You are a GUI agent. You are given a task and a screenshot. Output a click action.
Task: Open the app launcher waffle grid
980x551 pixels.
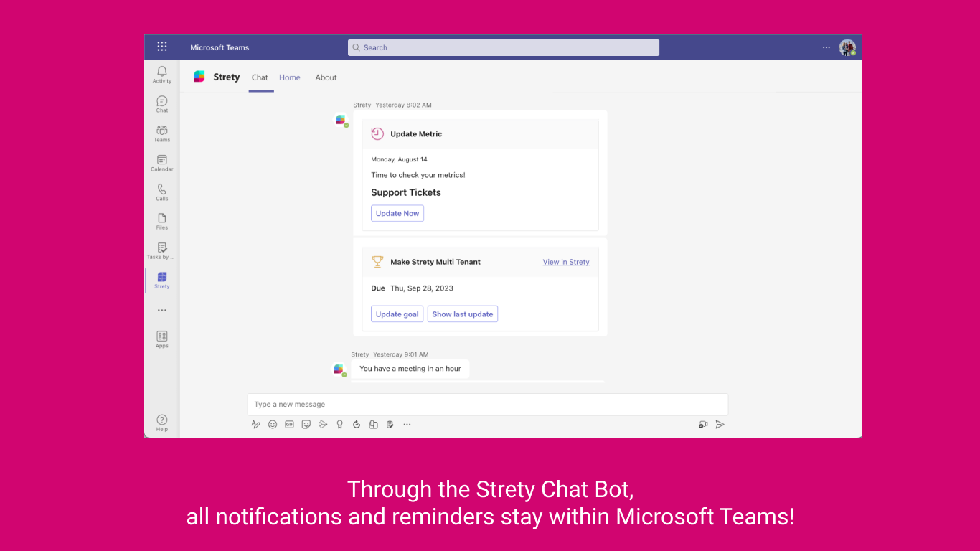point(162,47)
